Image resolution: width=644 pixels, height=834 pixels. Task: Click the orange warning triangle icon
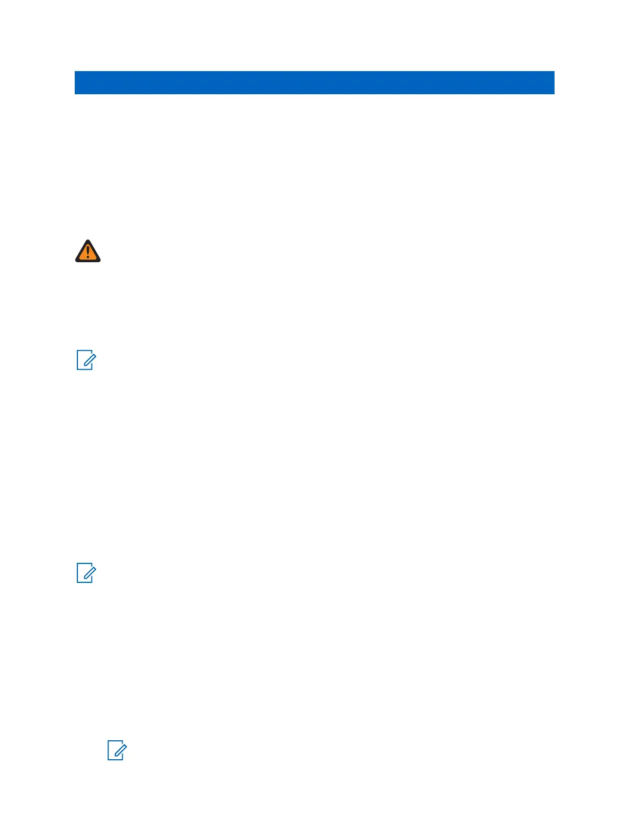click(88, 251)
